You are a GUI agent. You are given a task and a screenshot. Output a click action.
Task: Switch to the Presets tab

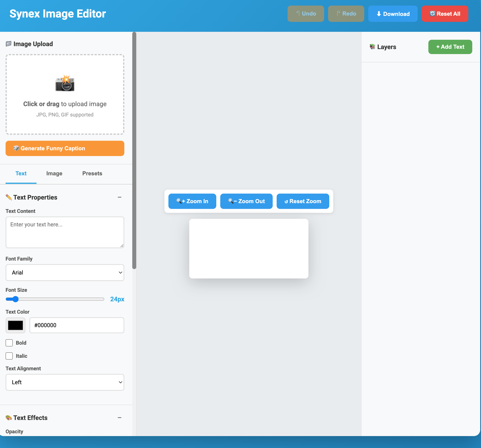[x=92, y=173]
